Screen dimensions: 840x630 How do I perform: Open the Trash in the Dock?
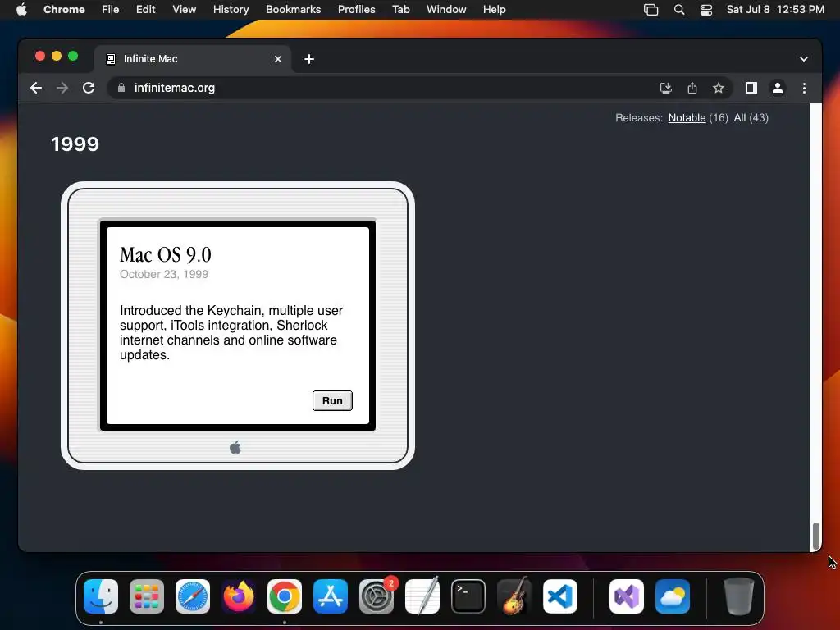[x=739, y=596]
